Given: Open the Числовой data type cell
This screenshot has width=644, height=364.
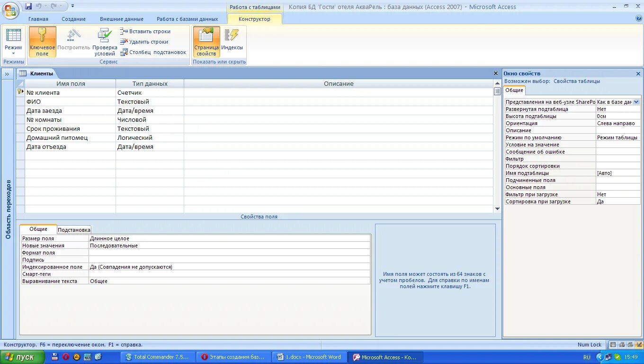Looking at the screenshot, I should [x=150, y=119].
